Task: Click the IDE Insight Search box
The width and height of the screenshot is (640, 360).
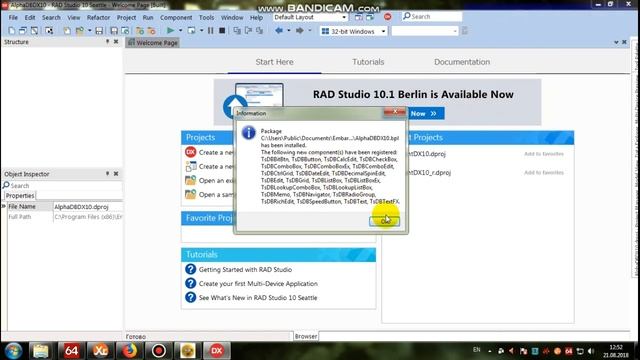Action: pyautogui.click(x=432, y=16)
